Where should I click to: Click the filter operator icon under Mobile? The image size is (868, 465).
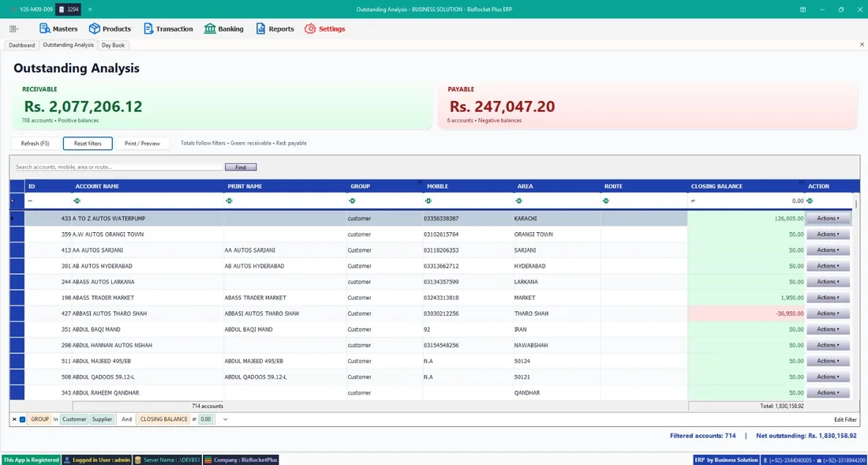coord(428,201)
